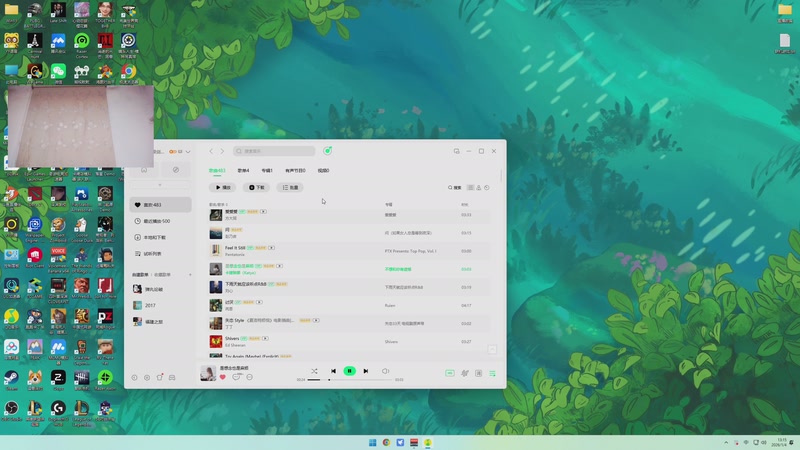This screenshot has width=800, height=450.
Task: Expand the account dropdown chevron
Action: [188, 152]
